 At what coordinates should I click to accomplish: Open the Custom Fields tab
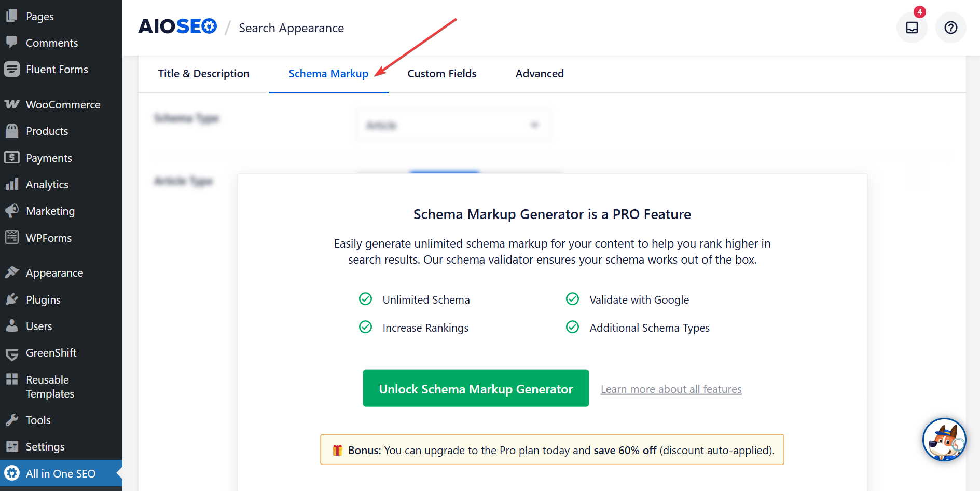pyautogui.click(x=442, y=74)
